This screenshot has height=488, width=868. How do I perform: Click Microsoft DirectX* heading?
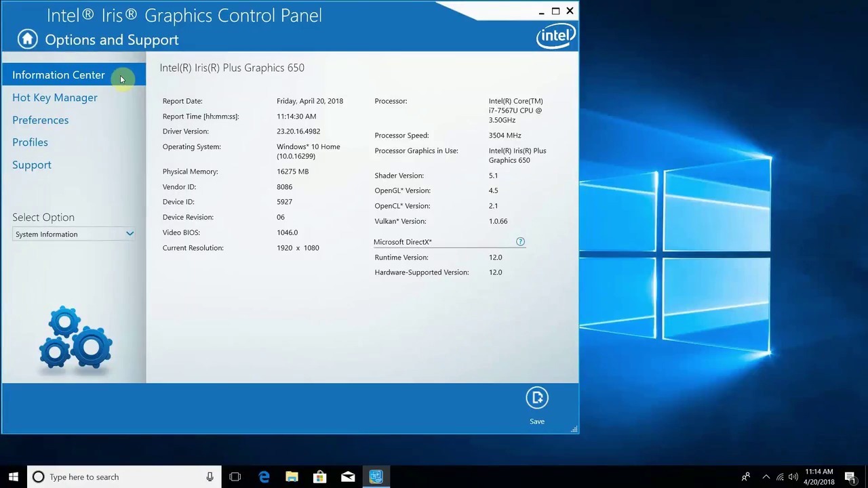click(x=403, y=242)
